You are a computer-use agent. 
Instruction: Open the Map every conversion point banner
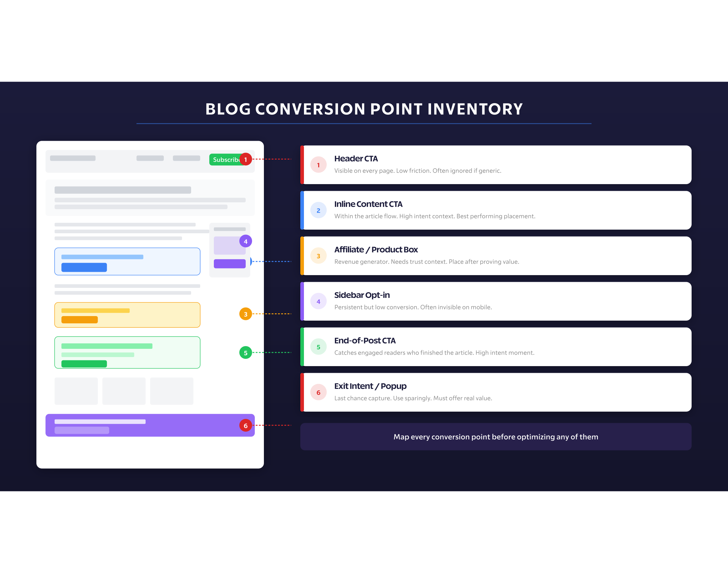click(495, 437)
